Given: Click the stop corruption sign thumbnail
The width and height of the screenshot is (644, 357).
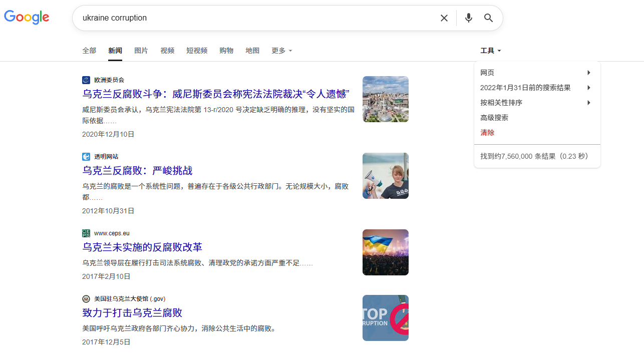Looking at the screenshot, I should tap(386, 318).
